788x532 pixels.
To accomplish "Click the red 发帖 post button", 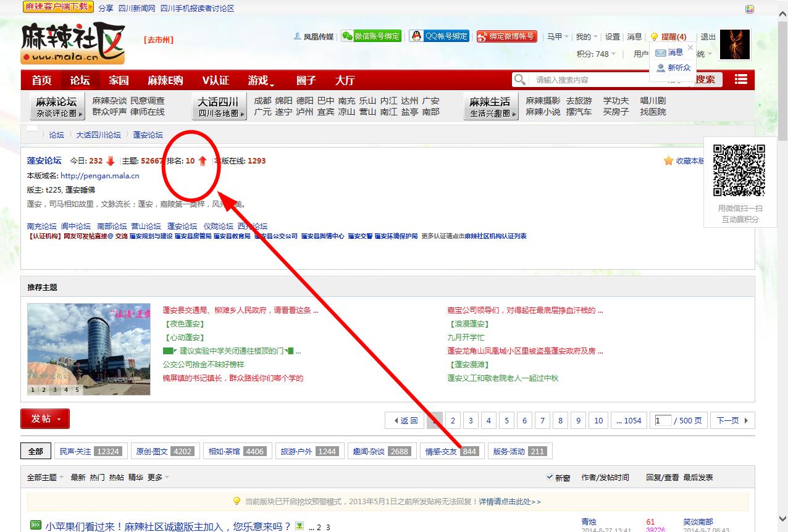I will pyautogui.click(x=44, y=418).
